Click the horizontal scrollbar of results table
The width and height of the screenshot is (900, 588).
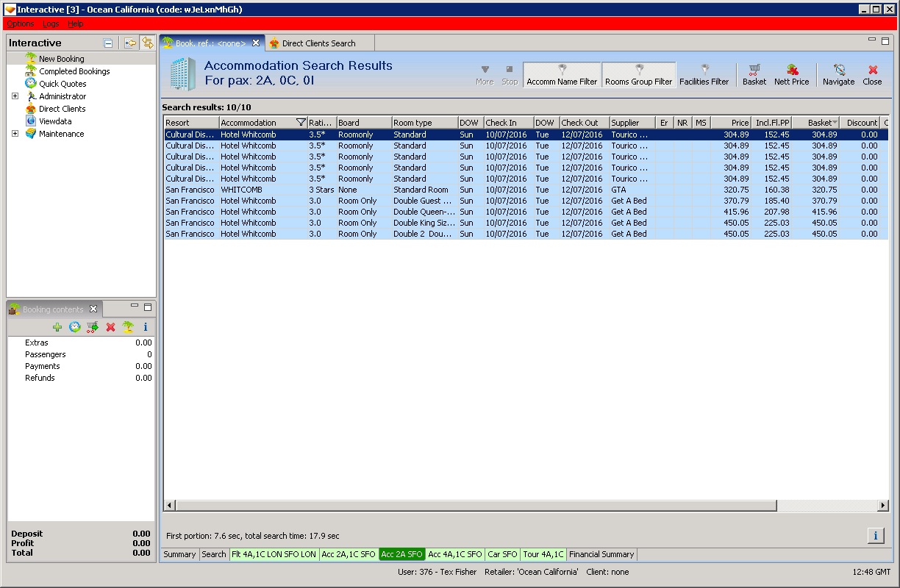[476, 506]
